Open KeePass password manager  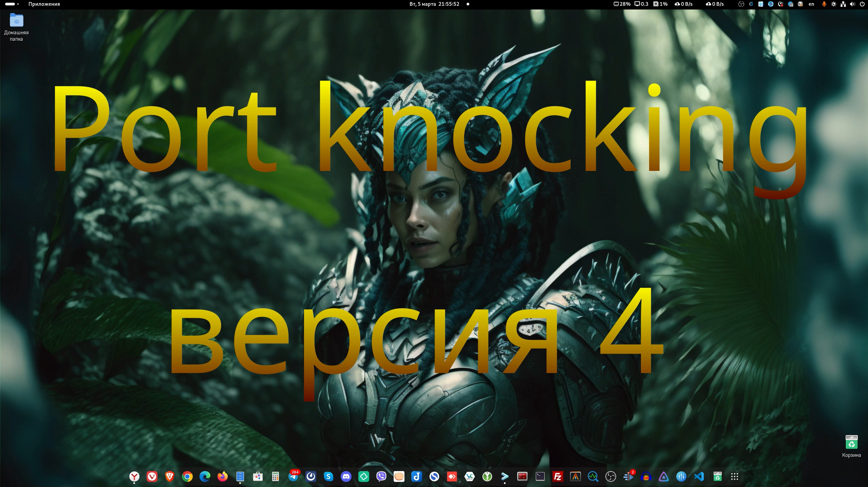(x=487, y=476)
